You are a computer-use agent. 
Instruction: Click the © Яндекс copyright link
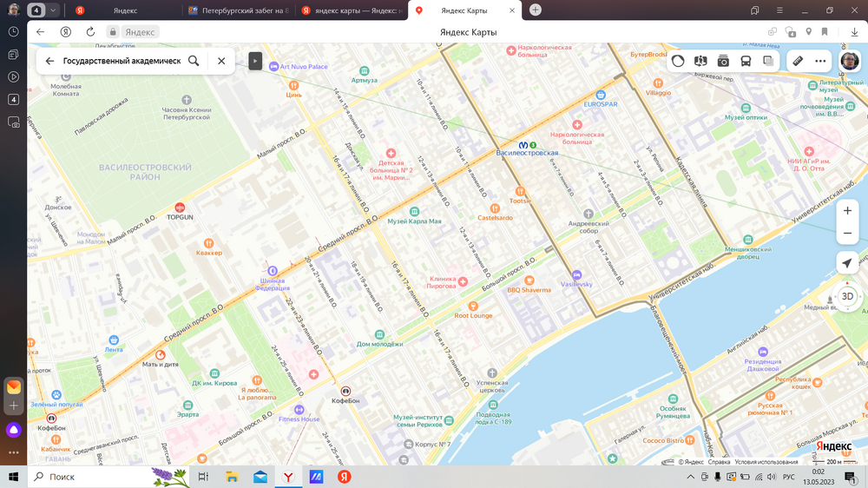(x=691, y=462)
